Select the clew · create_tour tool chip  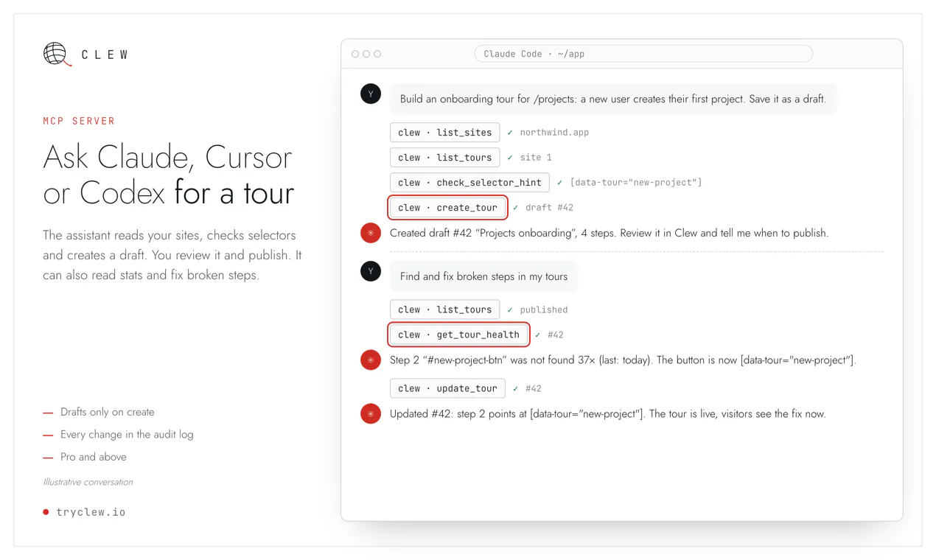pyautogui.click(x=447, y=208)
